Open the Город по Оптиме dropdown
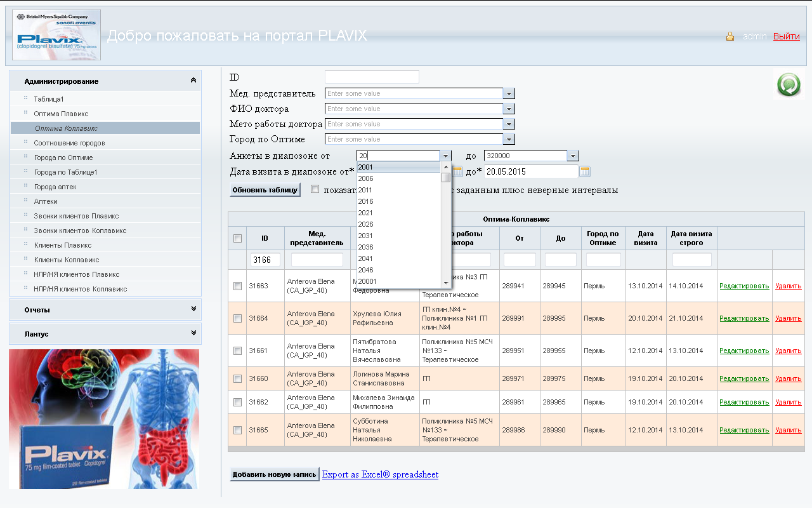 point(509,139)
